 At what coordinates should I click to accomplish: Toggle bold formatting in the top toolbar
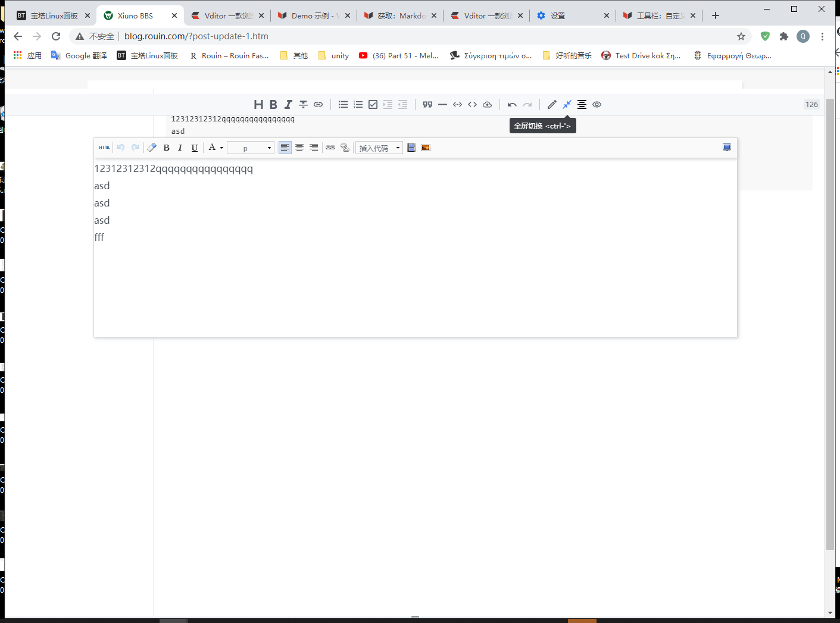click(x=273, y=104)
